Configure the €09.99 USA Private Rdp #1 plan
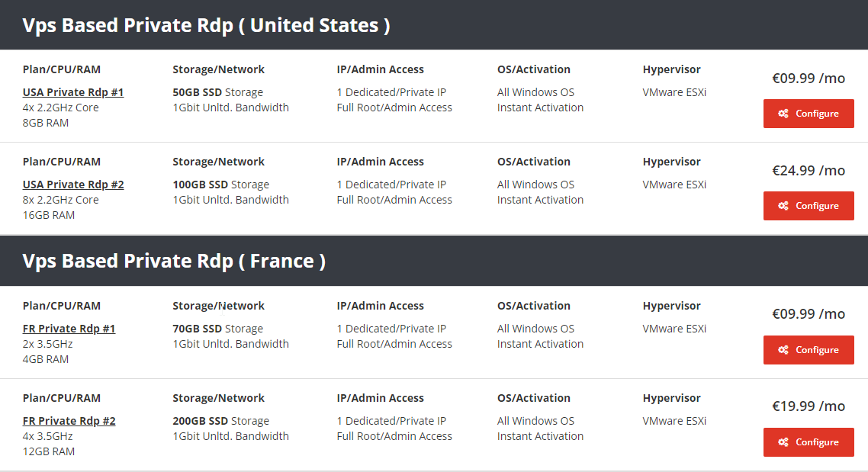 (809, 114)
